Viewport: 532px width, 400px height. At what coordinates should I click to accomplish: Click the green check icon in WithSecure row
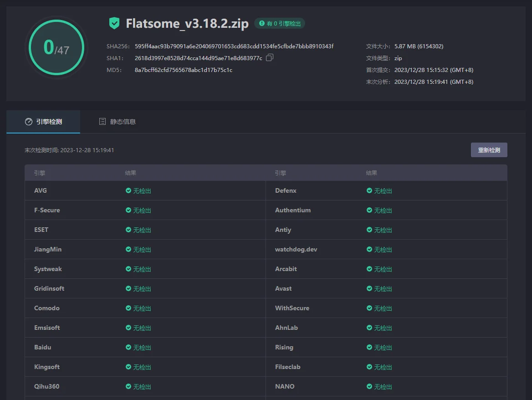click(x=369, y=308)
